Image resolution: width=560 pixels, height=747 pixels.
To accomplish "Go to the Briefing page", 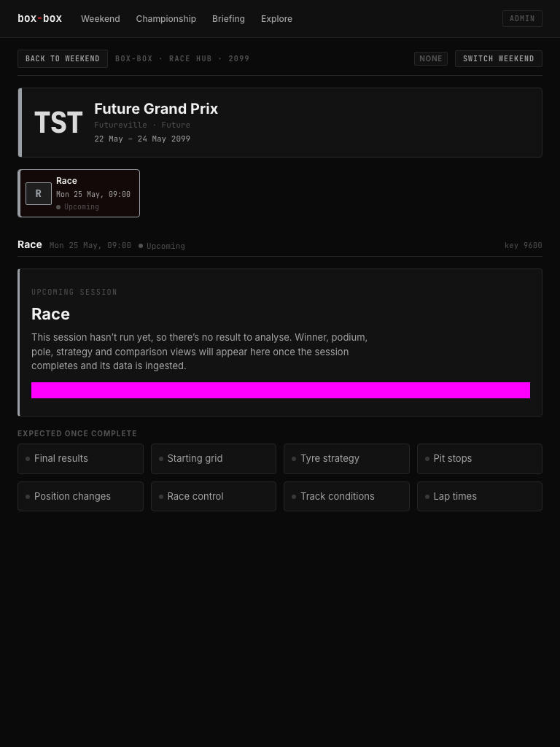I will click(x=228, y=18).
